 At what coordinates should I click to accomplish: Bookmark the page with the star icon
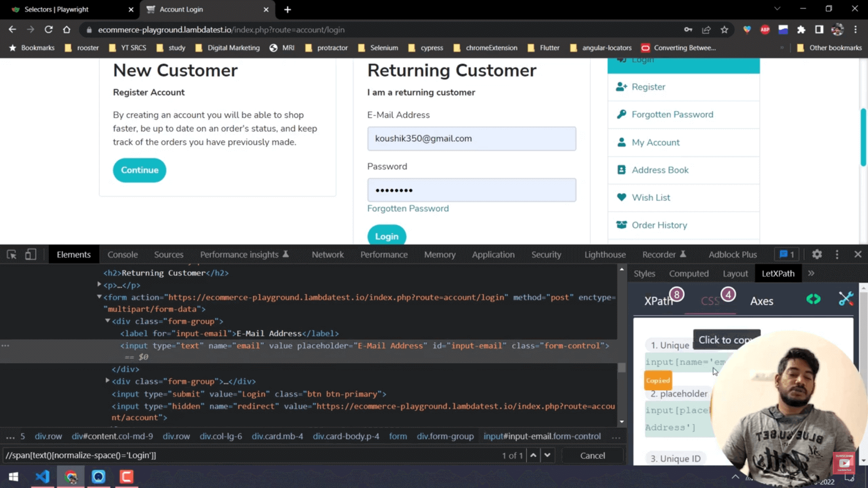point(724,30)
